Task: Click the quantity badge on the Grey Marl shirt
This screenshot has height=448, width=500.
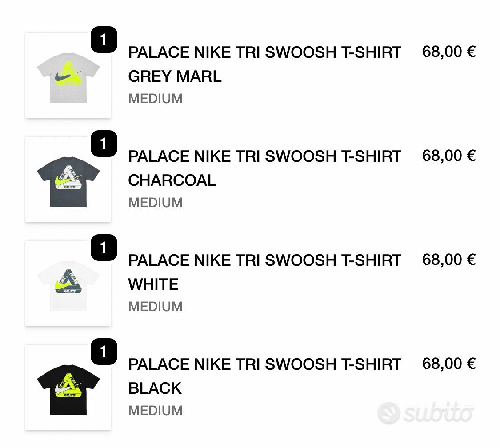Action: (x=104, y=40)
